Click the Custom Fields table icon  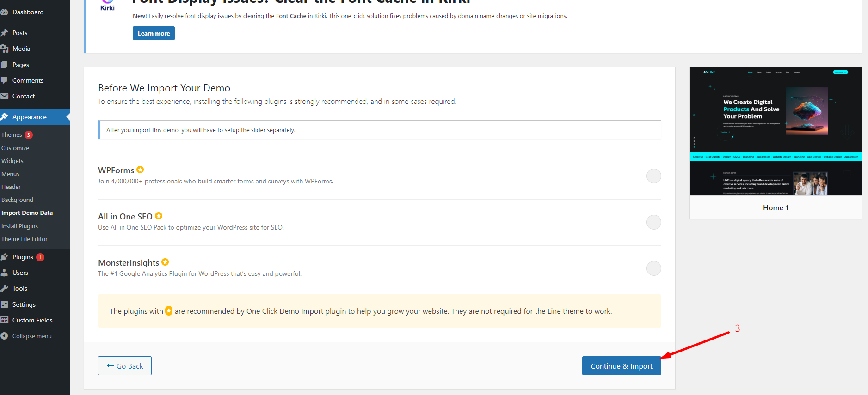[x=4, y=320]
